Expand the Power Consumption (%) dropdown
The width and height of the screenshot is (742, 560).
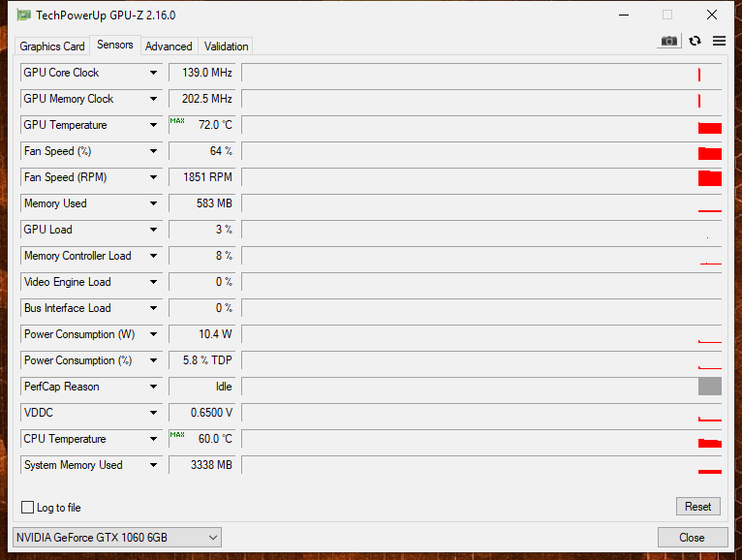coord(153,360)
